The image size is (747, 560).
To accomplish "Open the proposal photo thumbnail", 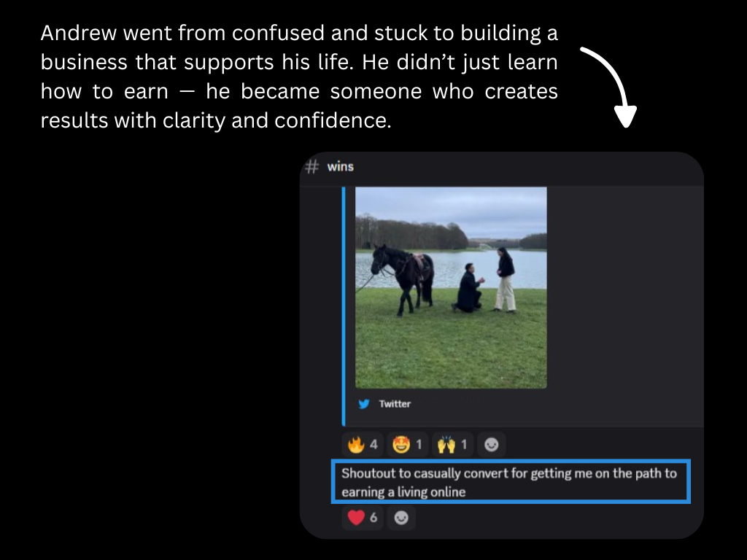I will point(451,287).
